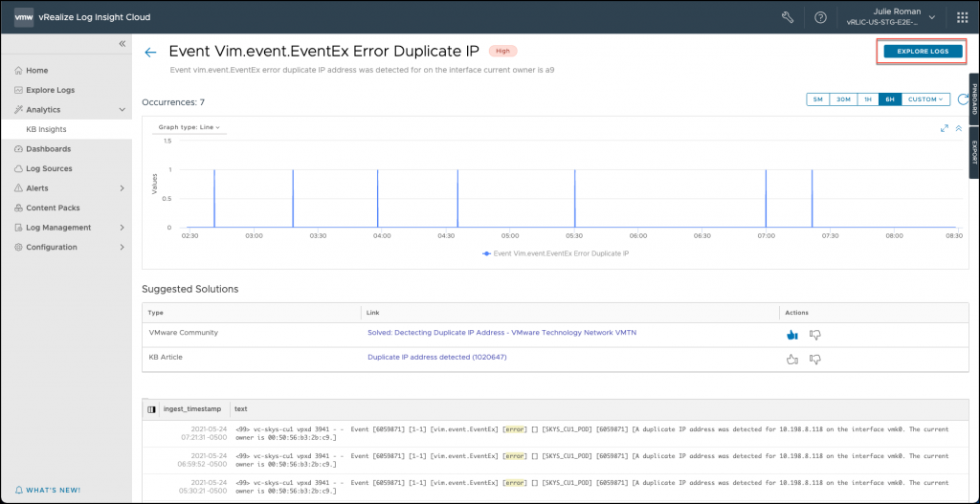Image resolution: width=980 pixels, height=504 pixels.
Task: Click the back arrow beside event title
Action: [150, 53]
